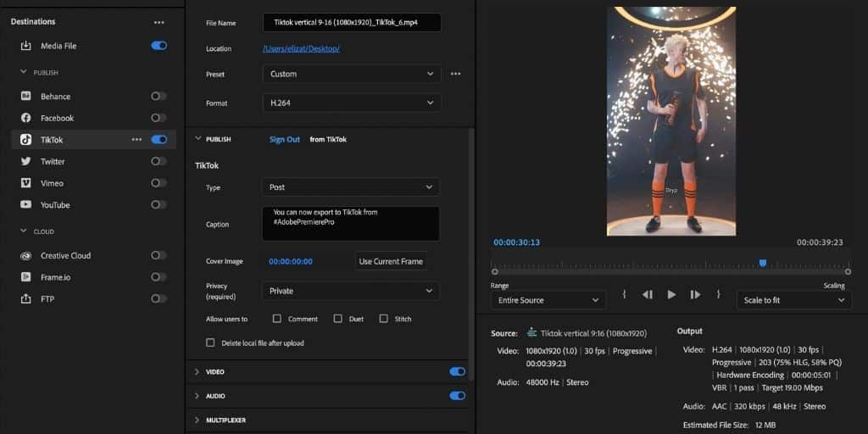Turn off the Media File toggle

tap(159, 46)
